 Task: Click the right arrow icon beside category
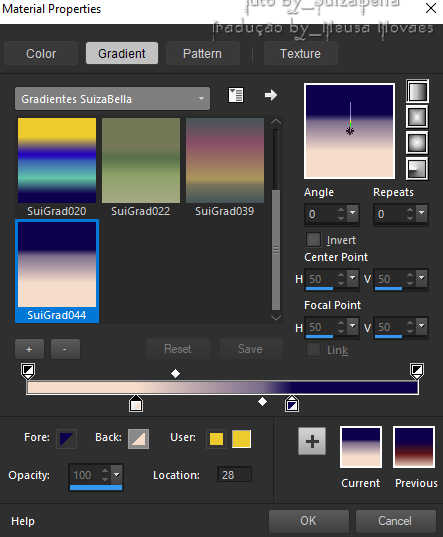[271, 95]
